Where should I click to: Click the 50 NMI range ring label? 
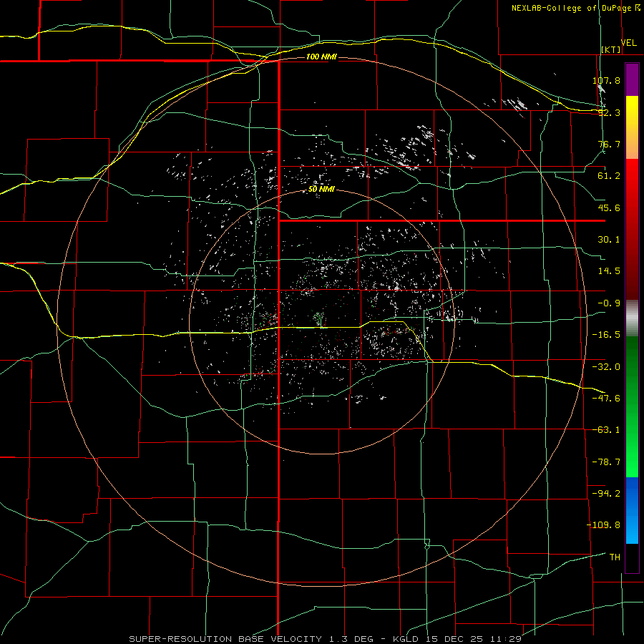[321, 190]
